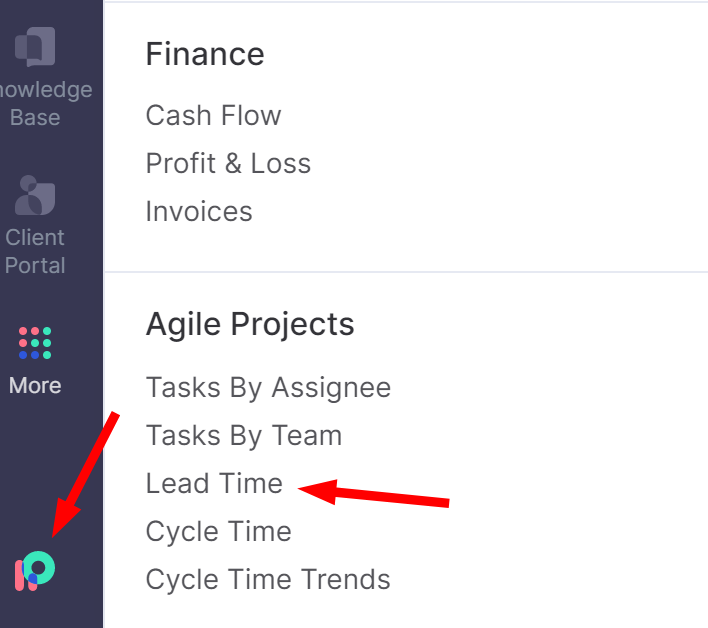Open the Lead Time report
Viewport: 708px width, 628px height.
click(214, 483)
